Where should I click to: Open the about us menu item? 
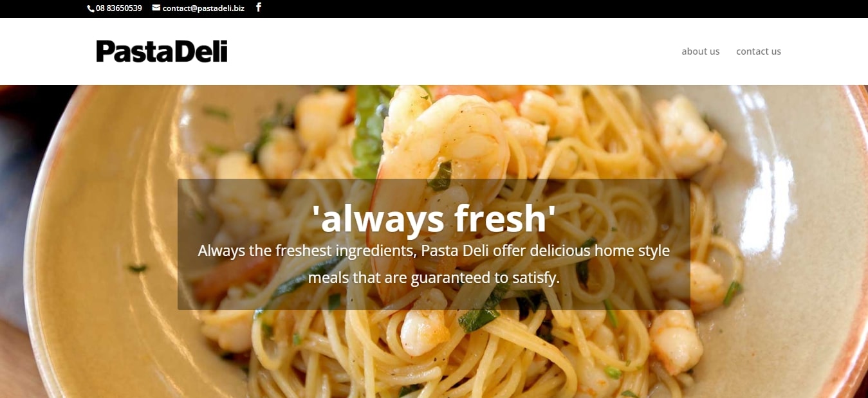click(701, 51)
